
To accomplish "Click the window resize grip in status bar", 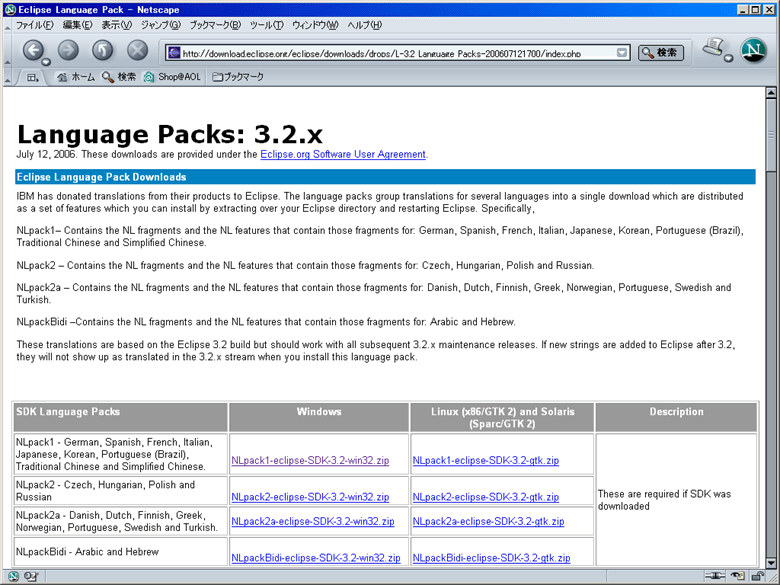I will tap(772, 577).
